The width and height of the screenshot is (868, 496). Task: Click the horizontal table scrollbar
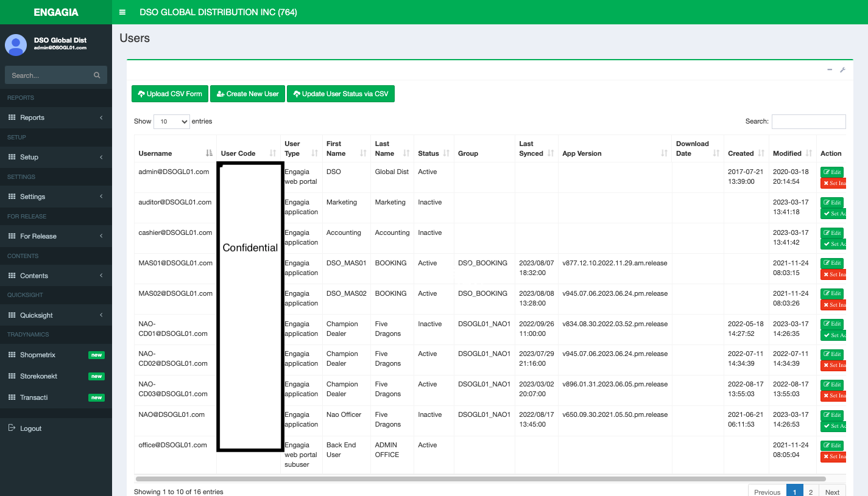tap(481, 479)
